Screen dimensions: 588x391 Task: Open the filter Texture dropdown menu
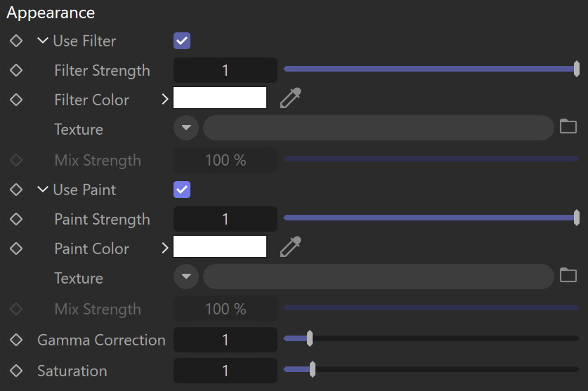click(186, 128)
